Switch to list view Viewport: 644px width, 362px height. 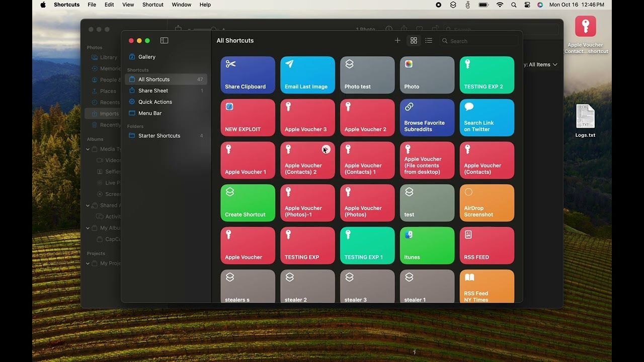pyautogui.click(x=429, y=41)
